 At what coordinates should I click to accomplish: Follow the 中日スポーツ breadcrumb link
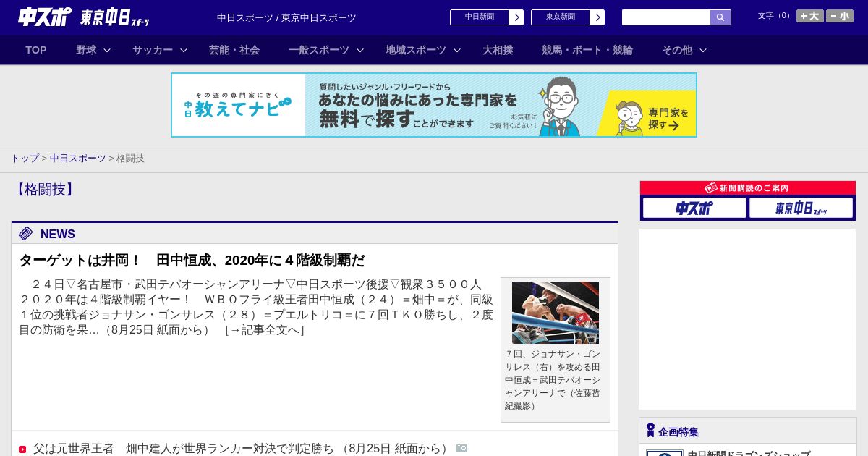coord(78,158)
